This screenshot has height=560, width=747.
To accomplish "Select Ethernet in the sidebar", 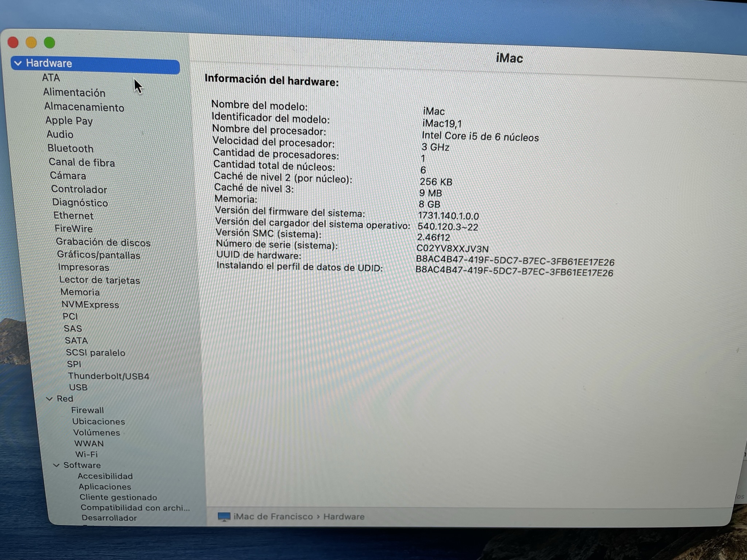I will point(74,215).
